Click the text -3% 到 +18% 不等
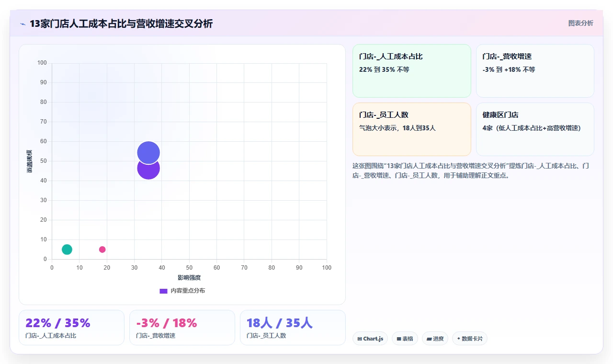 click(509, 69)
